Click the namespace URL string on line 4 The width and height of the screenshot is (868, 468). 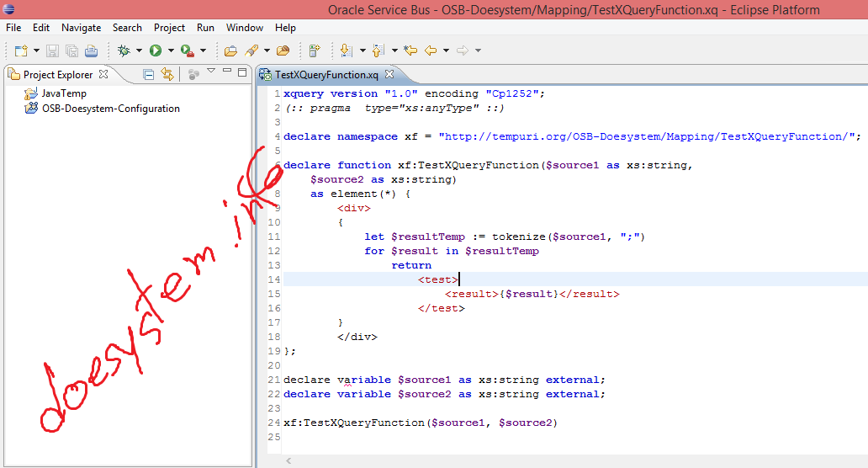(x=647, y=137)
